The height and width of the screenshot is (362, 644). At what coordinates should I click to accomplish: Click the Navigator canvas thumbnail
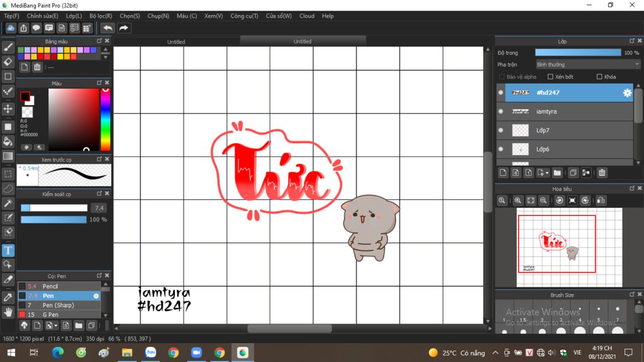569,248
